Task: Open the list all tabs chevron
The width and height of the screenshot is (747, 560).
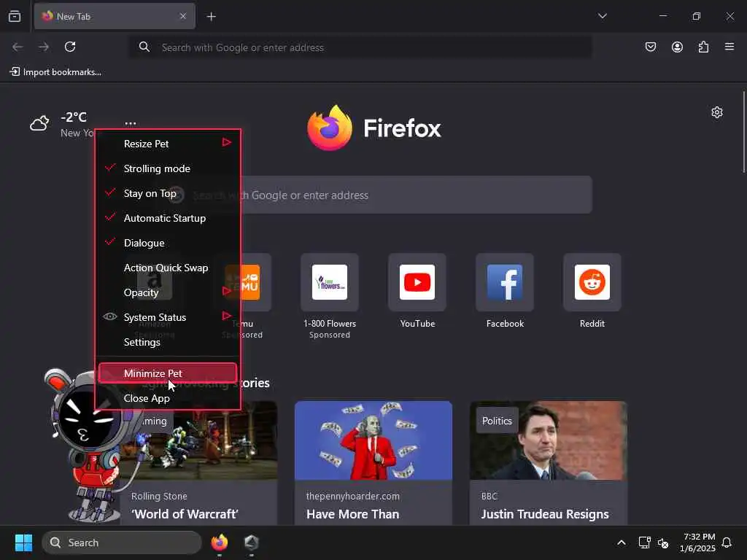Action: 602,16
